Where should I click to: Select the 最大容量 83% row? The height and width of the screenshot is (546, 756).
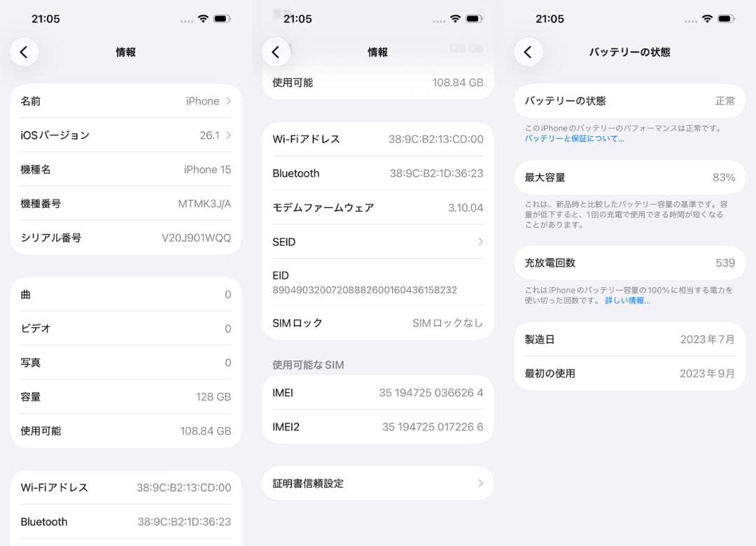[629, 177]
